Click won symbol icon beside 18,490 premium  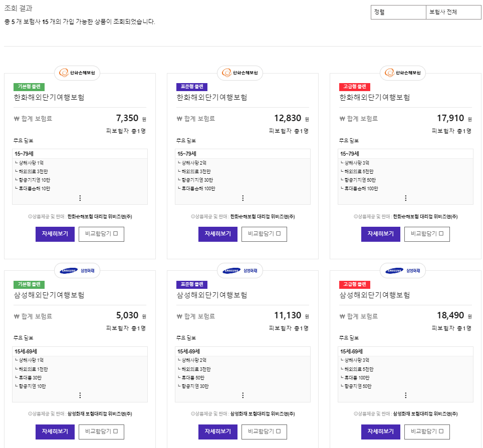point(342,316)
